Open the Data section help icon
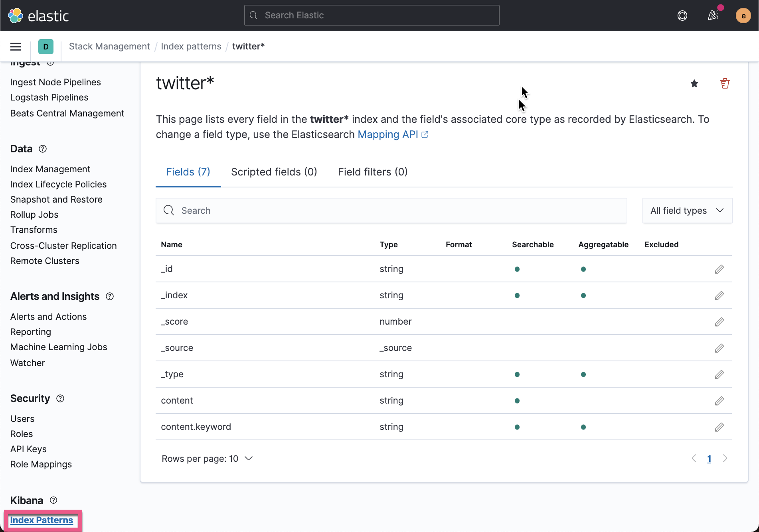Viewport: 759px width, 532px height. [43, 149]
